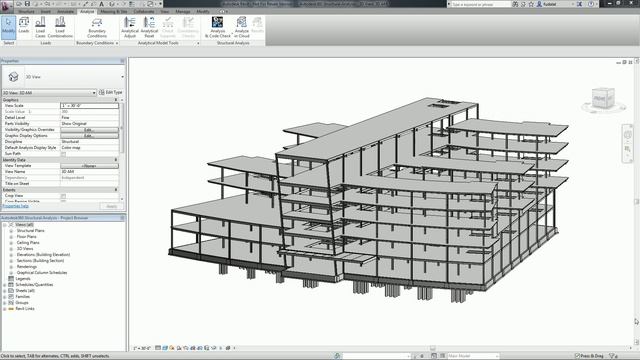640x360 pixels.
Task: Click the Save icon in quick access toolbar
Action: pos(27,4)
